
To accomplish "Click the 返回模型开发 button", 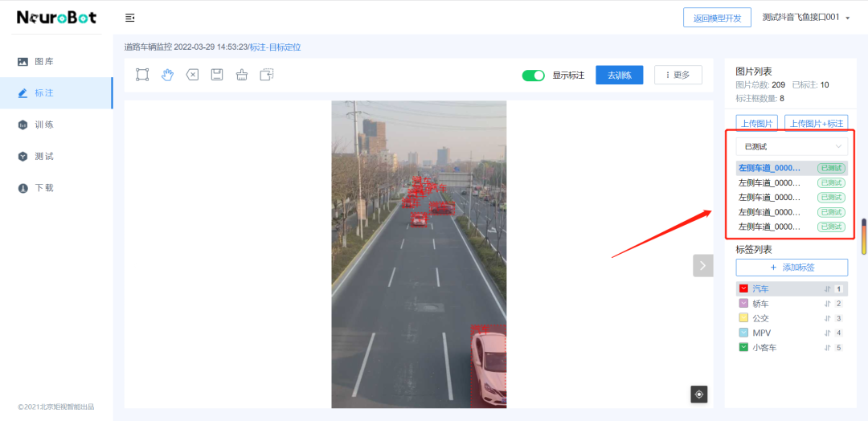I will tap(717, 18).
